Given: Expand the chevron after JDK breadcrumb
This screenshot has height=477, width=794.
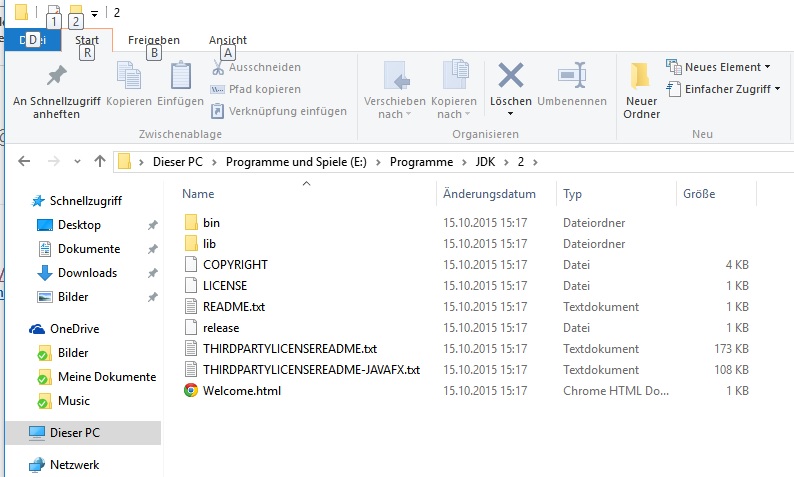Looking at the screenshot, I should 506,162.
